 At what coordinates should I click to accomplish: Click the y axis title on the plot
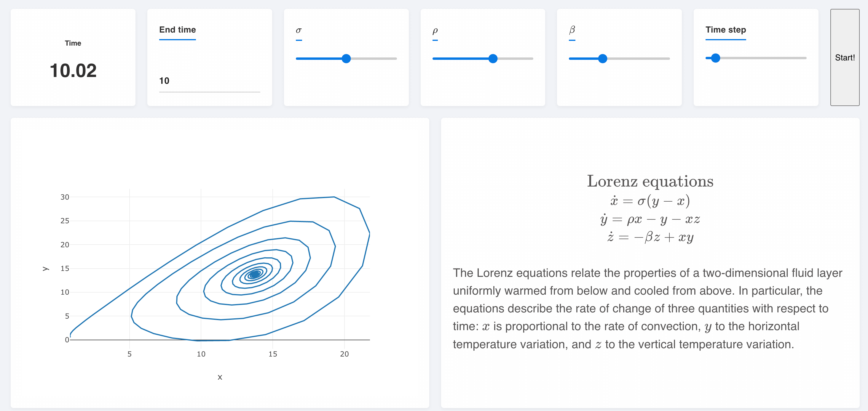(x=45, y=268)
